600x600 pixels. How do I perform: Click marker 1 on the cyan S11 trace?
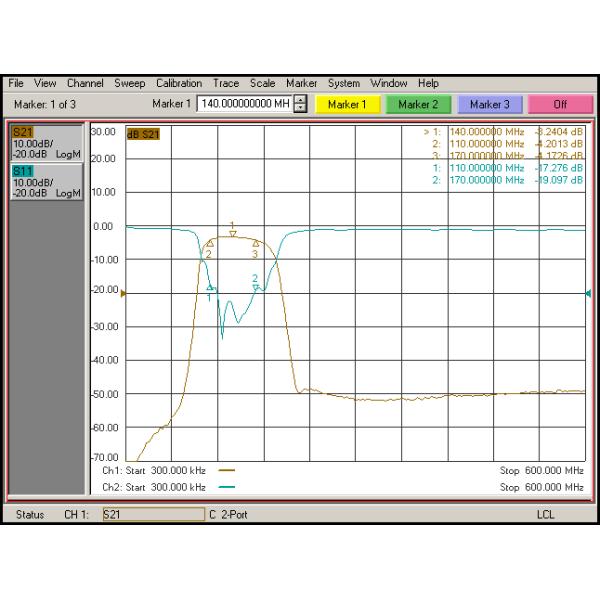(x=210, y=288)
